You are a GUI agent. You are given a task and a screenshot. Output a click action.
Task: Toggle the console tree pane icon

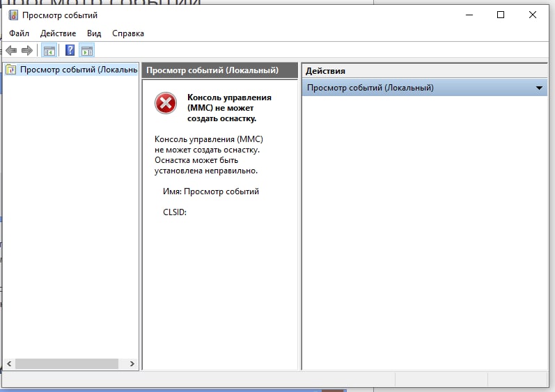click(x=49, y=51)
